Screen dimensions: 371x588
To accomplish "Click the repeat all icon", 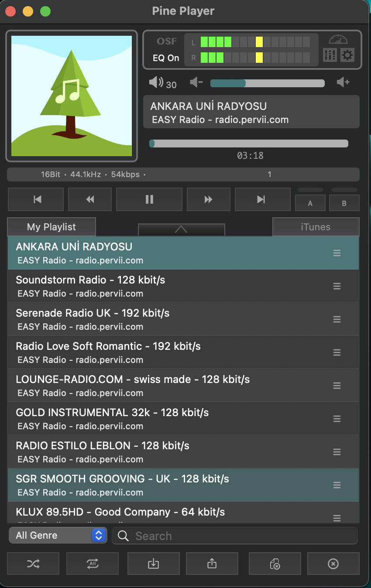I will pos(93,564).
